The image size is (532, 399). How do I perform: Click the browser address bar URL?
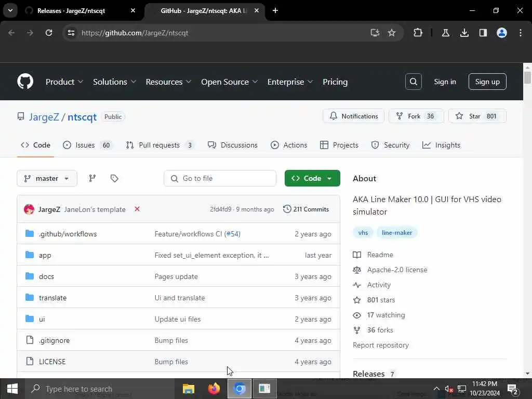point(135,33)
